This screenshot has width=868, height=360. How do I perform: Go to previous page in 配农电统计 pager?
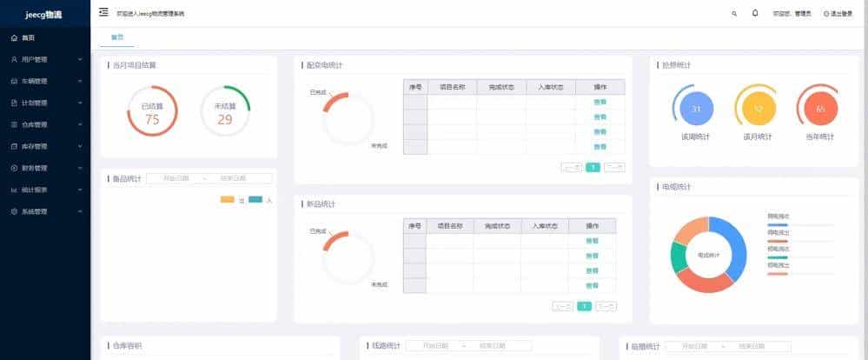572,167
